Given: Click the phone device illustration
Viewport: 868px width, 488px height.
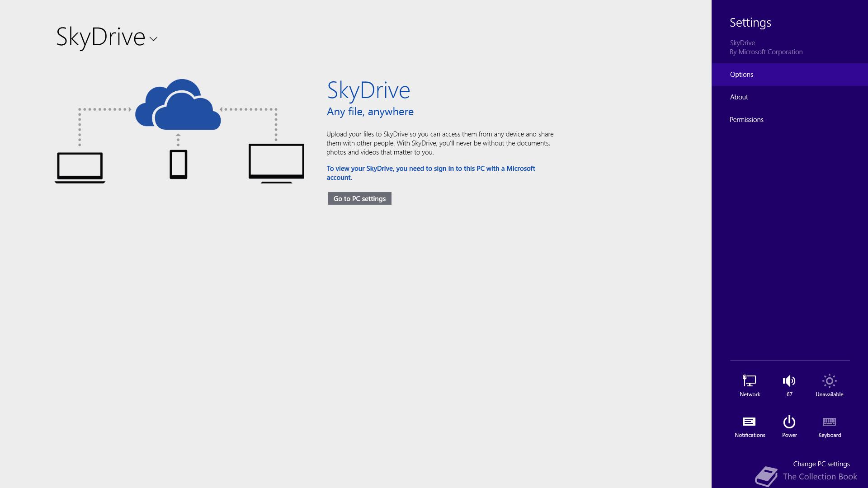Looking at the screenshot, I should click(178, 164).
